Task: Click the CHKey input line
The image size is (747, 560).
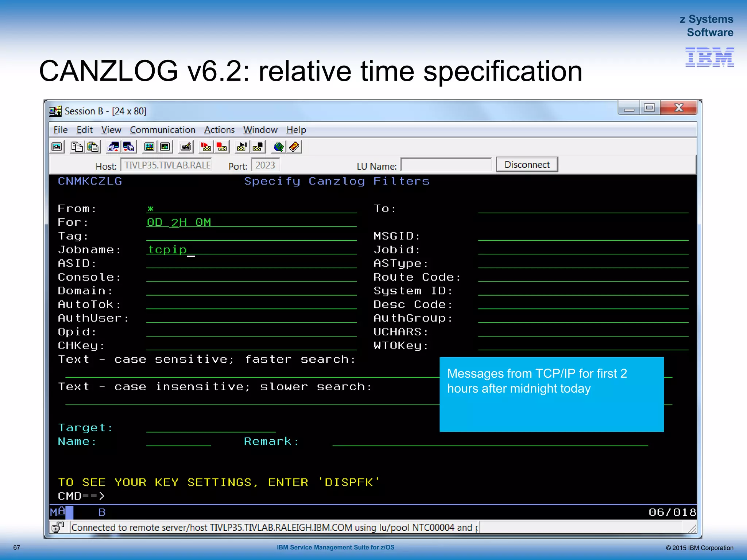Action: 251,345
